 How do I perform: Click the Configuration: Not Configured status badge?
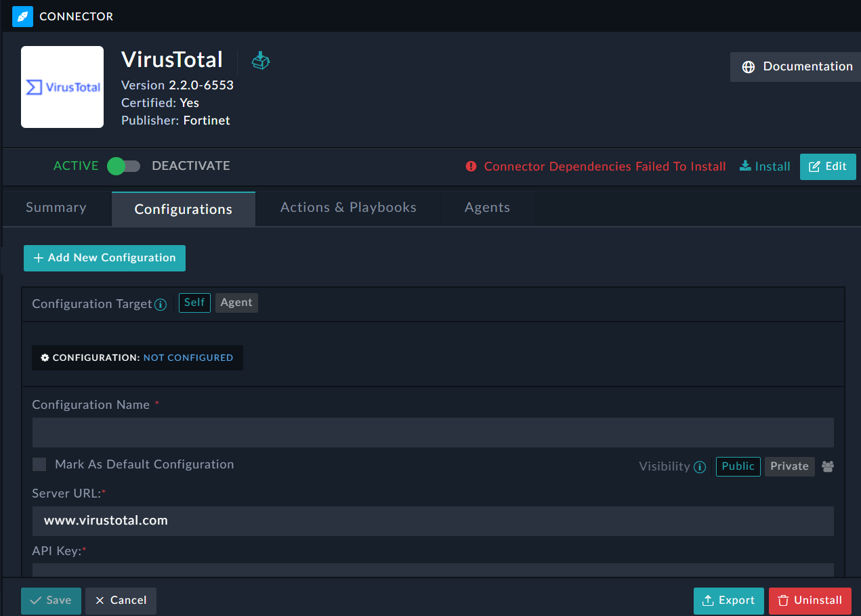click(x=138, y=357)
